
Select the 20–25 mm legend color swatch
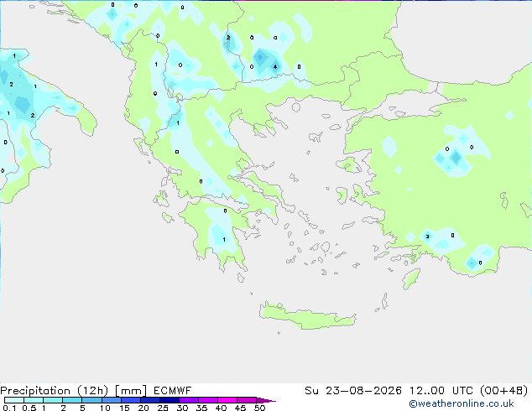150,400
